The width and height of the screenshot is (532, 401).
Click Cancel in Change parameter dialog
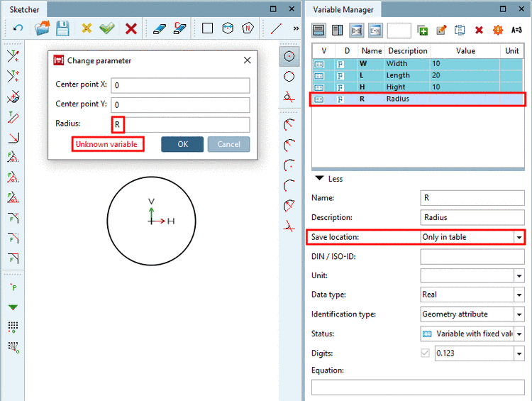pos(228,144)
